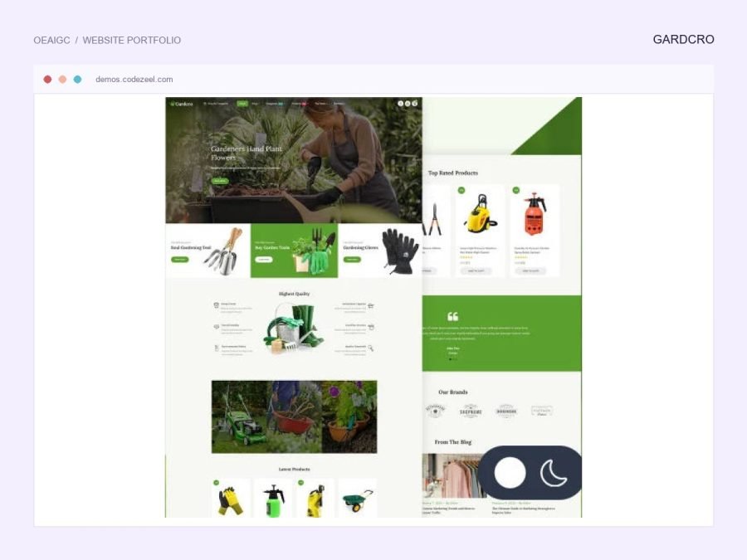
Task: Open the clothing rack blog post image
Action: pos(452,475)
